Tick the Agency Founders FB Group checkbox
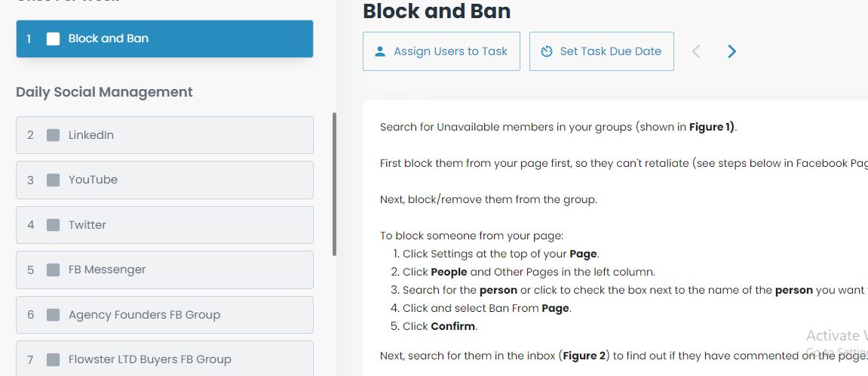868x376 pixels. (53, 315)
